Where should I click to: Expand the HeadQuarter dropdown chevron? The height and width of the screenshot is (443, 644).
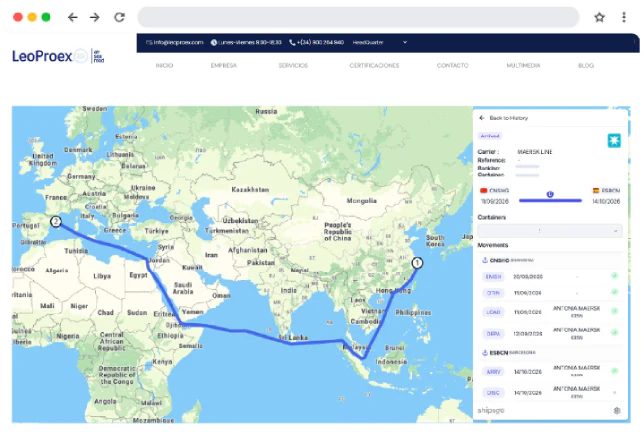tap(405, 42)
